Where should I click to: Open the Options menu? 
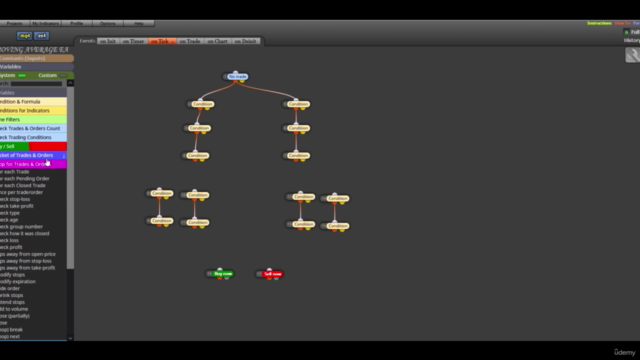108,24
